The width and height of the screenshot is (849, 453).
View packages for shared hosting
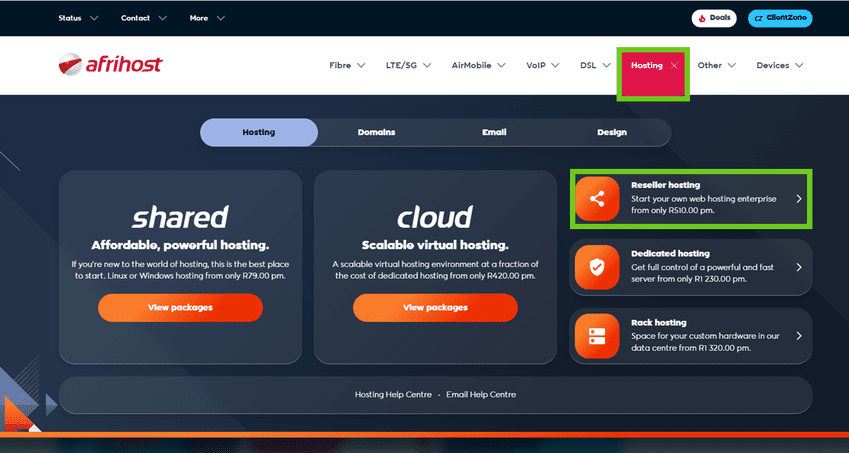point(180,308)
